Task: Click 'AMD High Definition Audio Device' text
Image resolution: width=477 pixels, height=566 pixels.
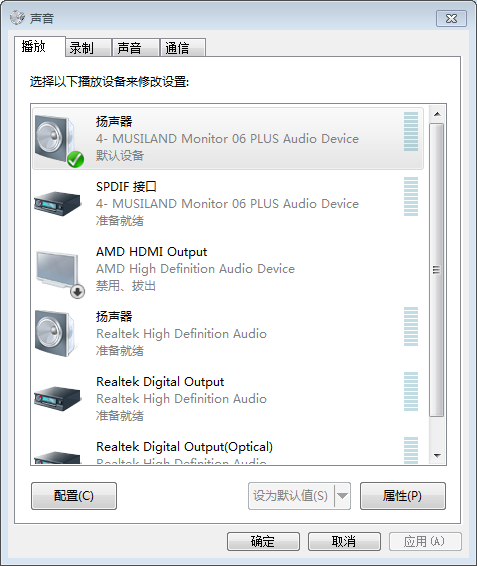Action: 195,269
